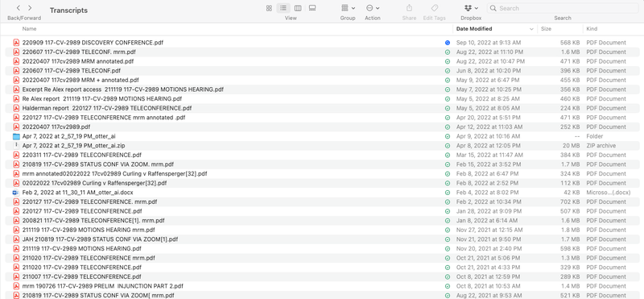Select mrm annotated02022022 Curling v Raffensperger file
The width and height of the screenshot is (644, 299).
114,174
